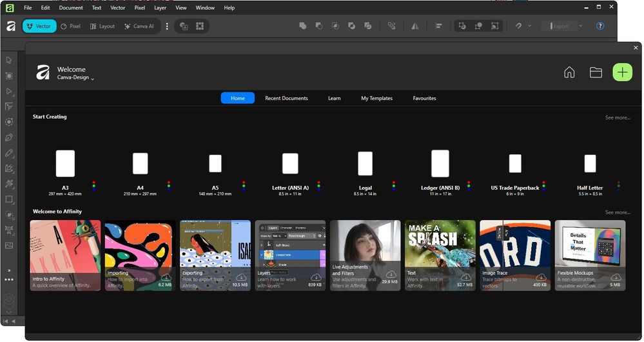Switch to the Layout persona
This screenshot has width=644, height=342.
(102, 26)
